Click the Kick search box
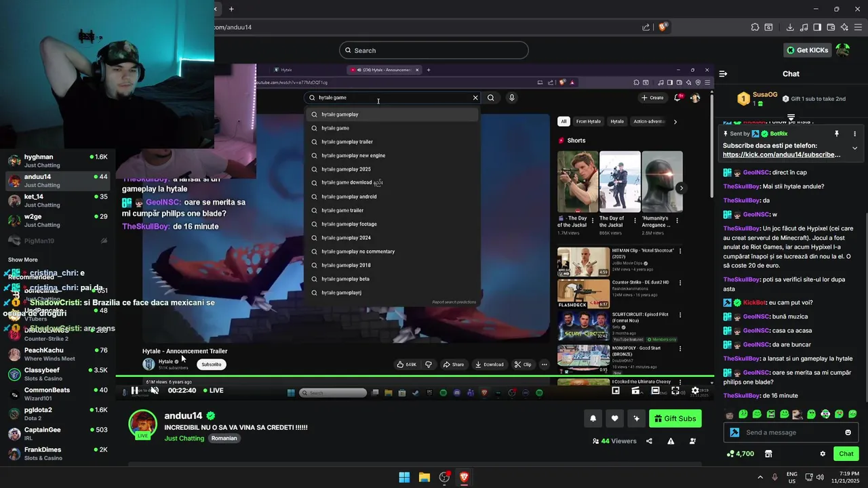Screen dimensions: 868x488 coord(434,50)
